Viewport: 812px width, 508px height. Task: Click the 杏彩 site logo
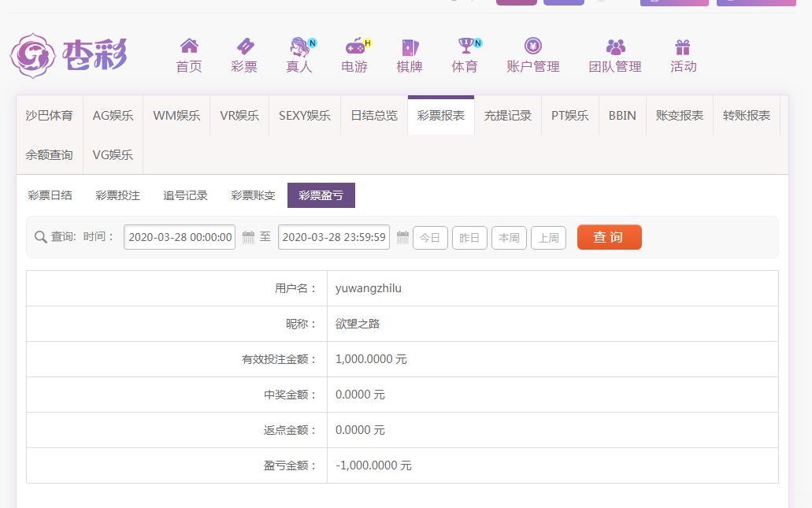[69, 55]
